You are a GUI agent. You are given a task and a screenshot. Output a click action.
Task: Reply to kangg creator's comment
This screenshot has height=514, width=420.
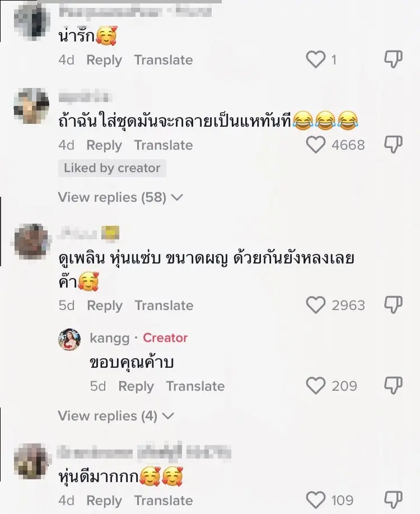pyautogui.click(x=136, y=386)
